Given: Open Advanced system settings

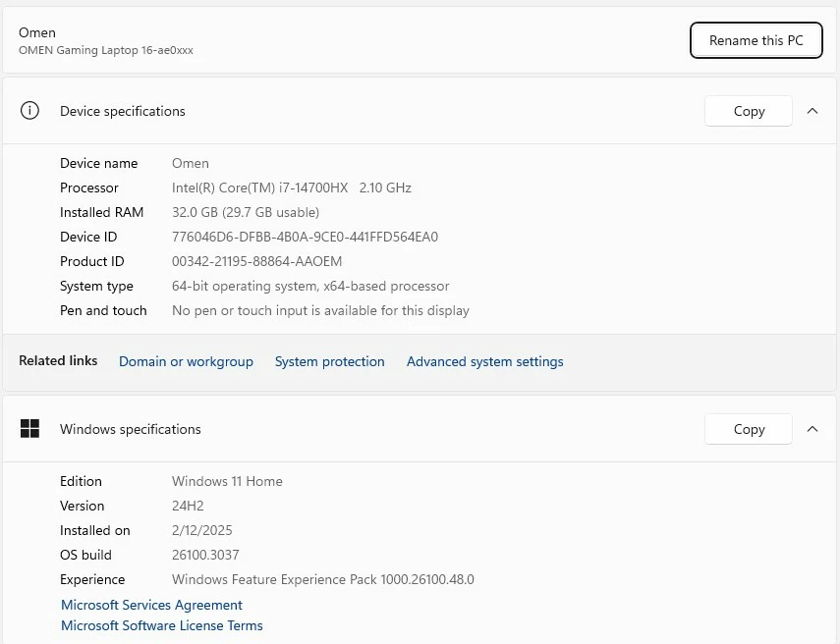Looking at the screenshot, I should [x=484, y=361].
